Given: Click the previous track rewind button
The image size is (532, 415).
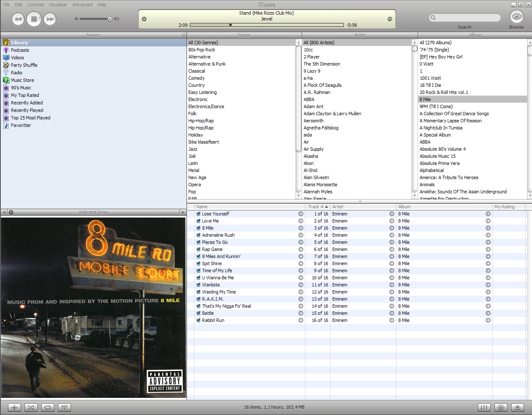Looking at the screenshot, I should 18,19.
